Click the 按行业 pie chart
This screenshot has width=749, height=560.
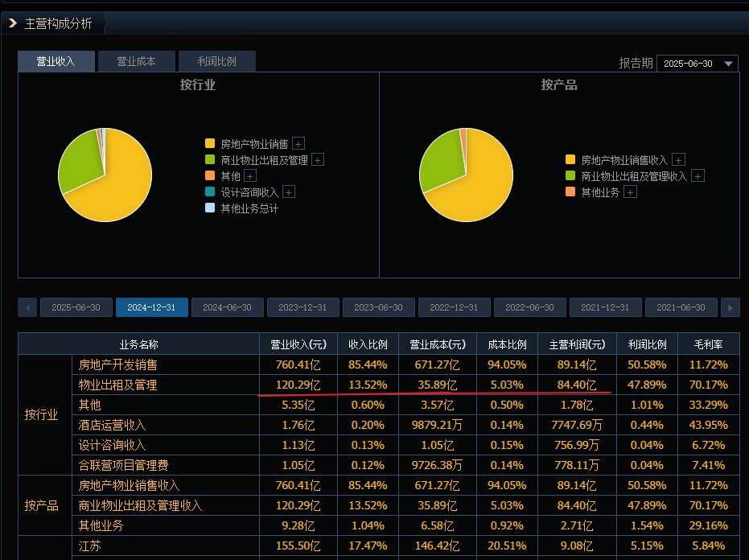[105, 175]
